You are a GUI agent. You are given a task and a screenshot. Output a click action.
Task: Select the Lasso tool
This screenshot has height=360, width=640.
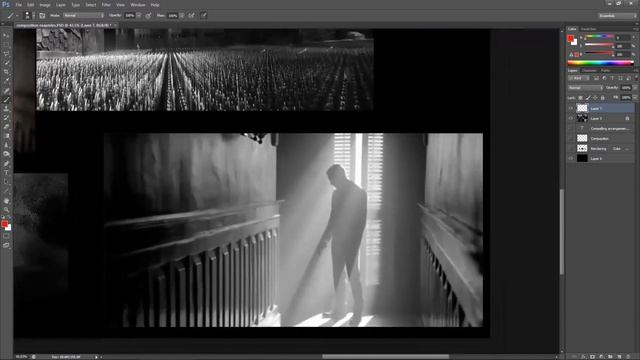click(x=6, y=54)
